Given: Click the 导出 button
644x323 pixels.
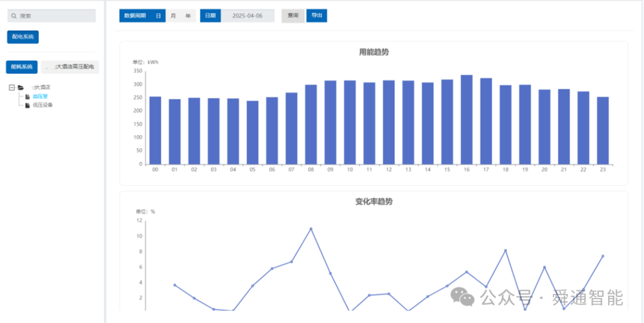Looking at the screenshot, I should pyautogui.click(x=317, y=15).
